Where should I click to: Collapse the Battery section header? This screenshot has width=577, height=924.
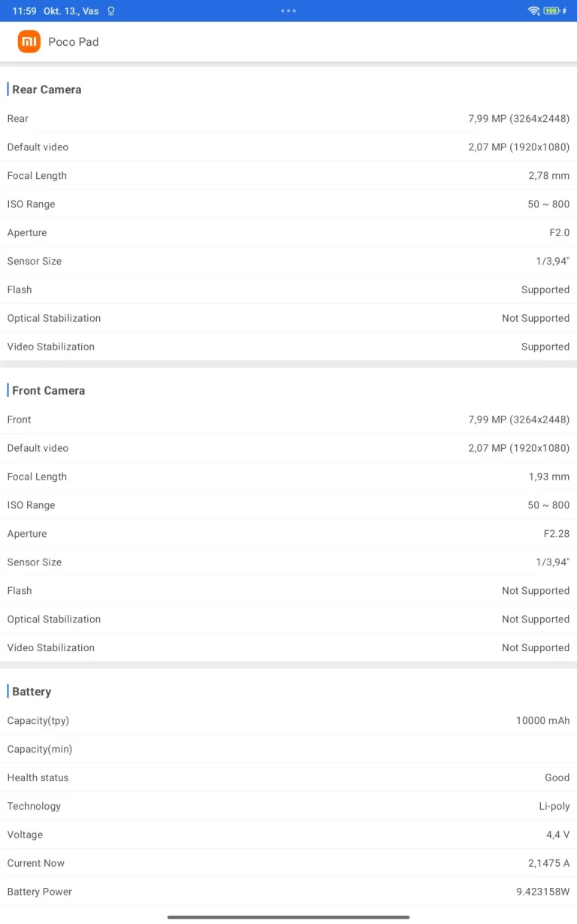32,691
